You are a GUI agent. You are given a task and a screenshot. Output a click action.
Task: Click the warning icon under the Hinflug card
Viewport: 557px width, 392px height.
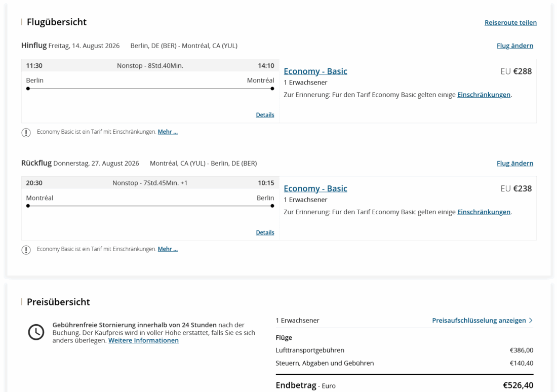coord(26,132)
